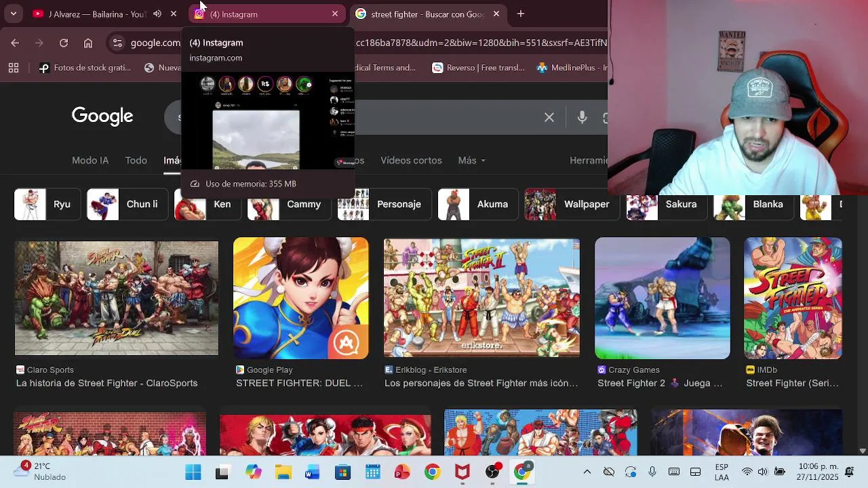The width and height of the screenshot is (868, 488).
Task: Open the Street Fighter II erikstore thumbnail
Action: (481, 298)
